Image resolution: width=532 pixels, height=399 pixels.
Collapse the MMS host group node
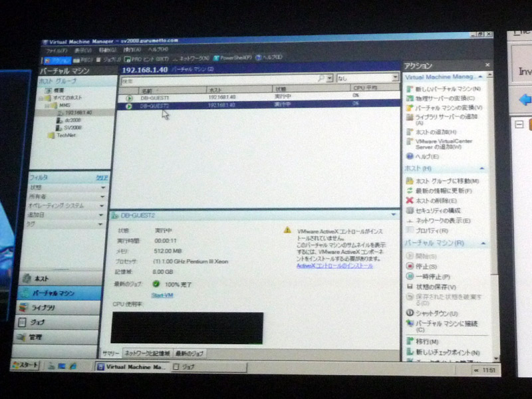click(x=47, y=106)
